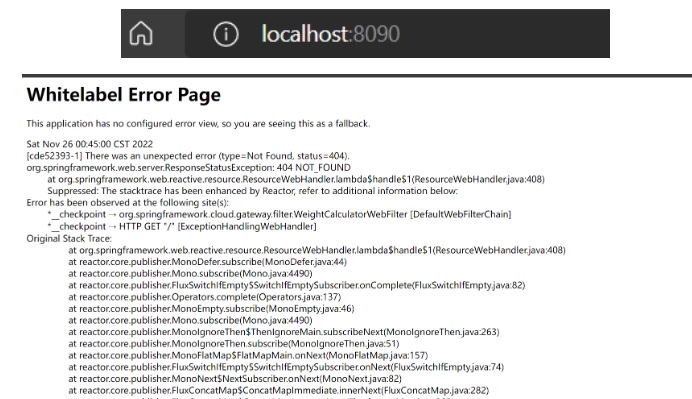The height and width of the screenshot is (399, 692).
Task: Click the timestamp Sat Nov 26 00:45:00 CST 2022
Action: coord(90,144)
